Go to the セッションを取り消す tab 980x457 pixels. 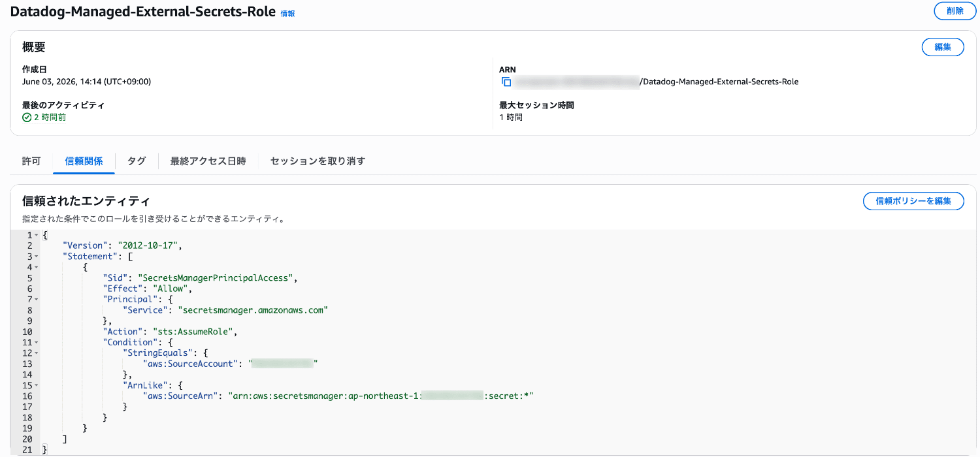tap(318, 161)
